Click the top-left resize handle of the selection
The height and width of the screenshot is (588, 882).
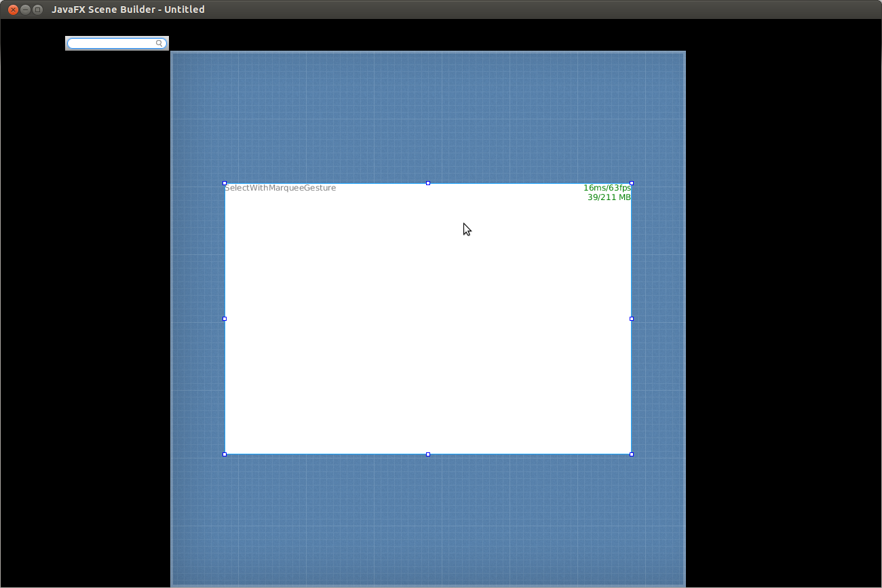click(x=225, y=183)
